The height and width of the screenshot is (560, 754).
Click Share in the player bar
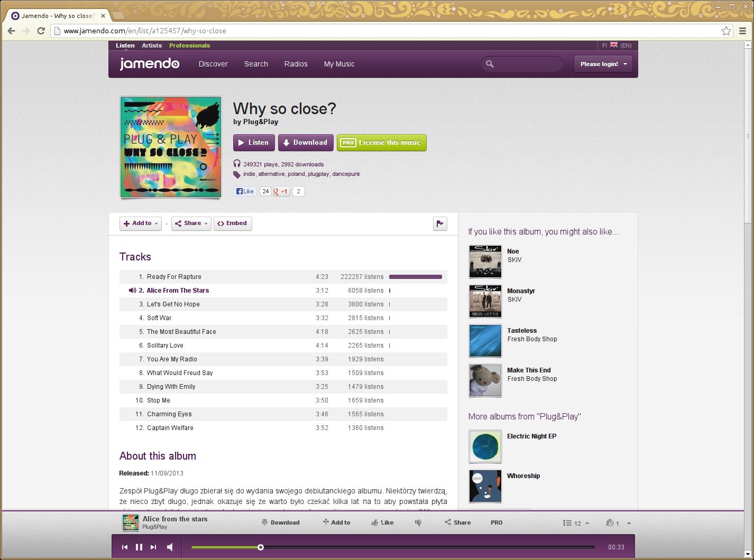tap(457, 522)
